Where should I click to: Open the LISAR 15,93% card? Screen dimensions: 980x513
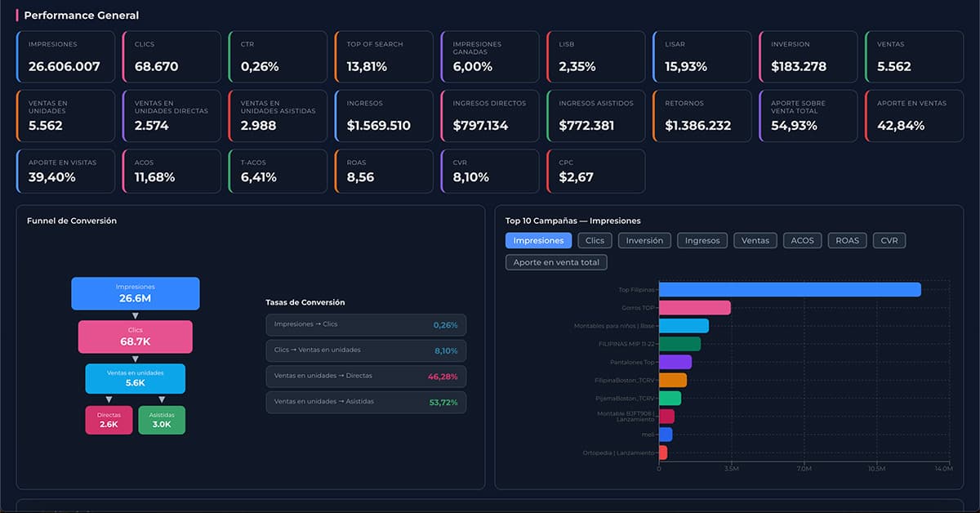(702, 57)
